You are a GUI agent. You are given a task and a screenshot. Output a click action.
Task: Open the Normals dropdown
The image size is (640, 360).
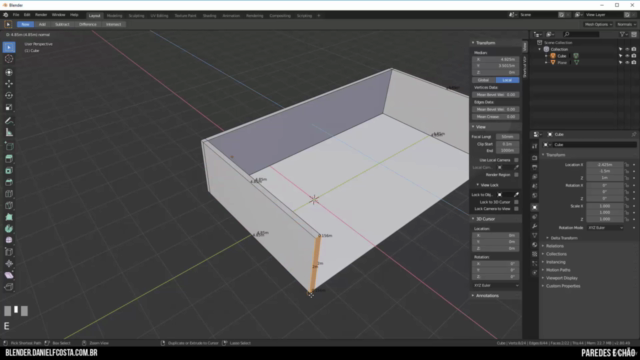[626, 24]
